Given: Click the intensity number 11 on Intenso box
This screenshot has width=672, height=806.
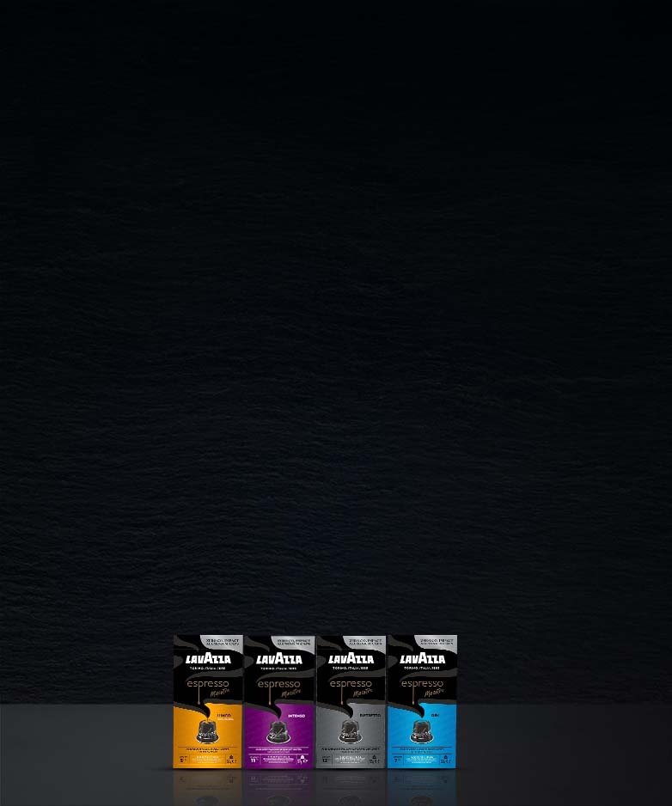Looking at the screenshot, I should [254, 760].
